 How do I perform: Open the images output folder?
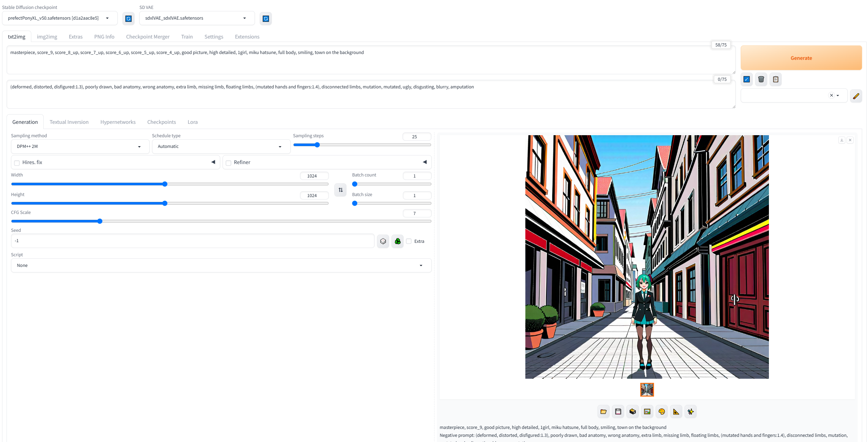click(x=603, y=412)
